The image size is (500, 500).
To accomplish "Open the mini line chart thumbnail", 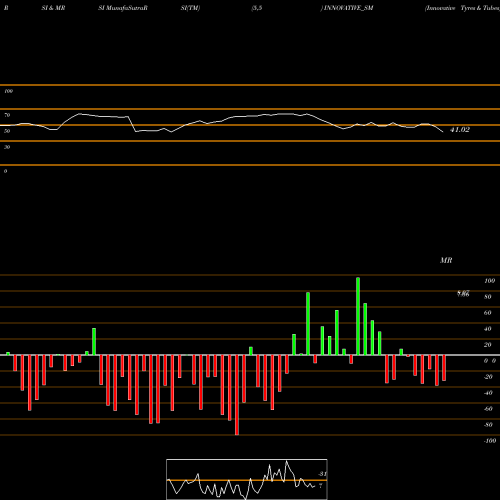I will (247, 479).
